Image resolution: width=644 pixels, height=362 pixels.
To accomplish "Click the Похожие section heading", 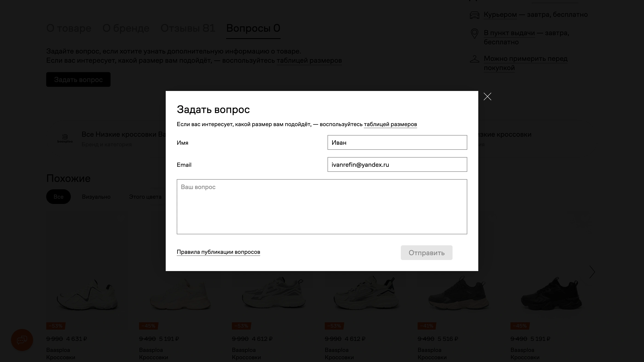I will (68, 178).
